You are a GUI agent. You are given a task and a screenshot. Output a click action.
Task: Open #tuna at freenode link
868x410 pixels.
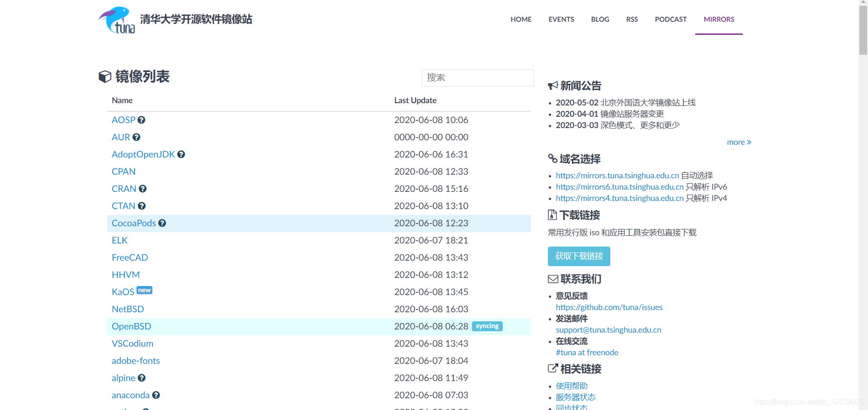pos(587,353)
